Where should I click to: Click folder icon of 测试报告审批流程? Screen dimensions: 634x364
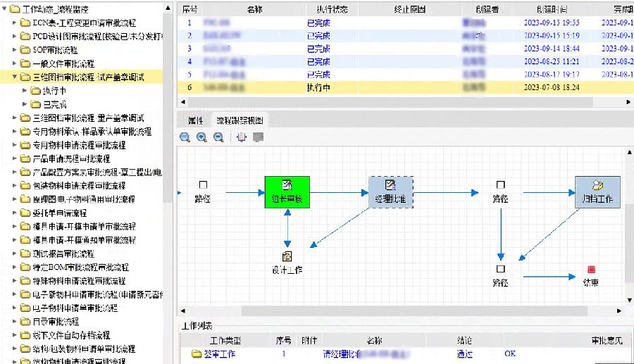[x=25, y=253]
